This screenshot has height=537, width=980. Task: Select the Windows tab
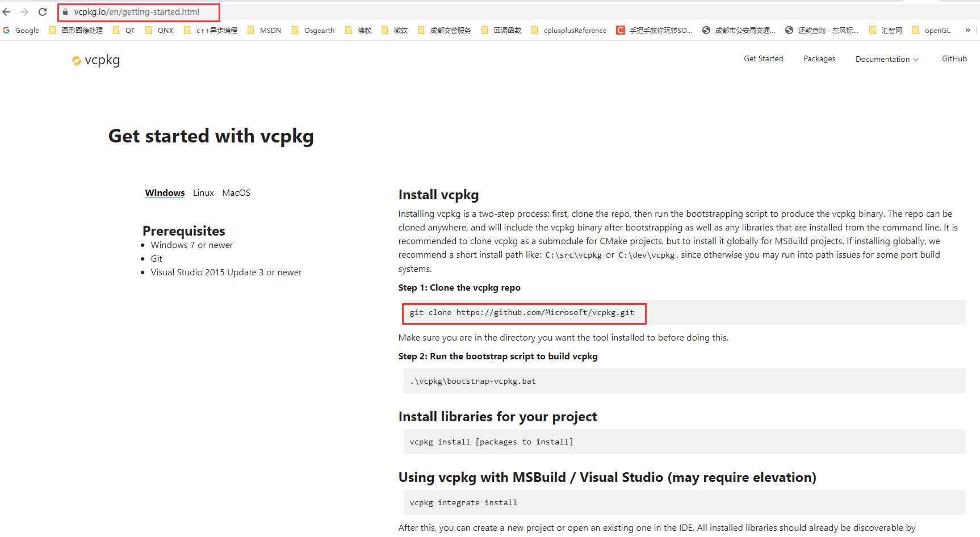(165, 193)
